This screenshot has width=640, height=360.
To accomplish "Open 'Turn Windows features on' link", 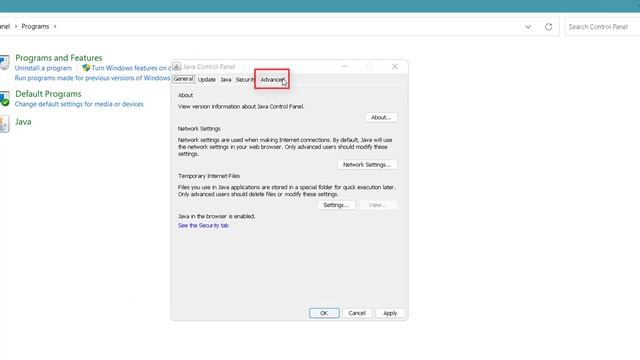I will pyautogui.click(x=131, y=68).
